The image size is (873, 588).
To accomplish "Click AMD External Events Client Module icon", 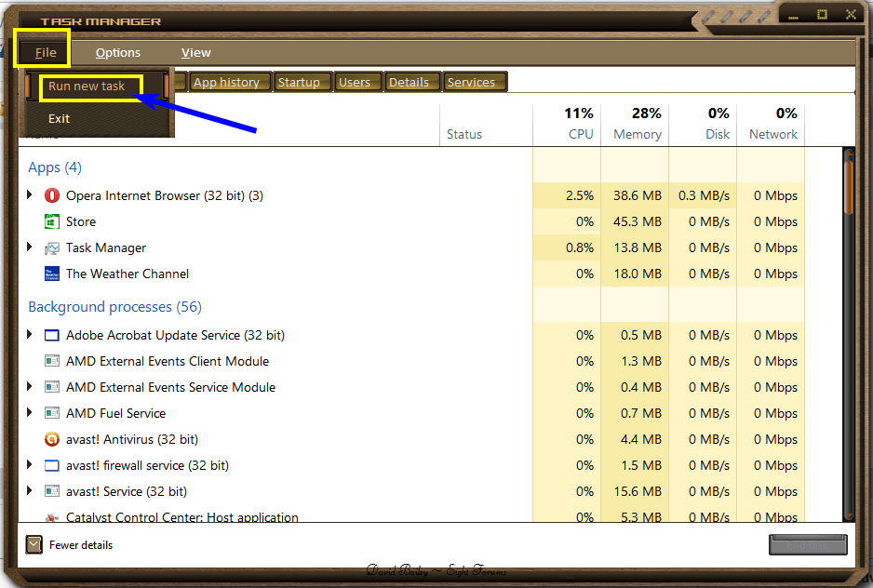I will click(52, 361).
